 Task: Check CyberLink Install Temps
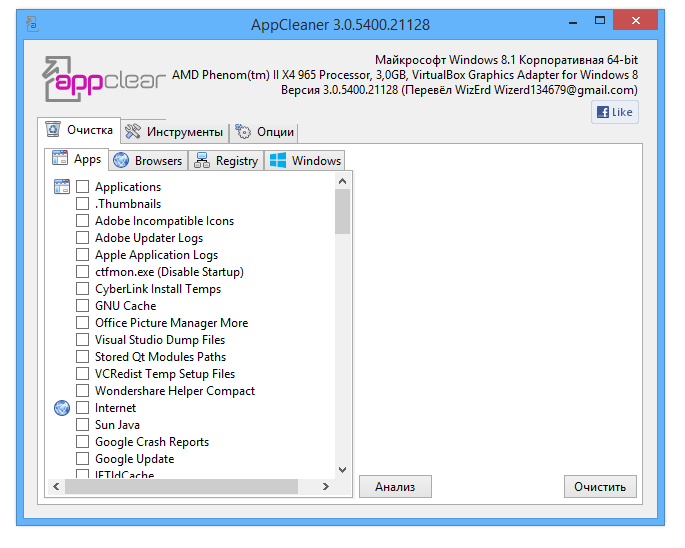[83, 289]
